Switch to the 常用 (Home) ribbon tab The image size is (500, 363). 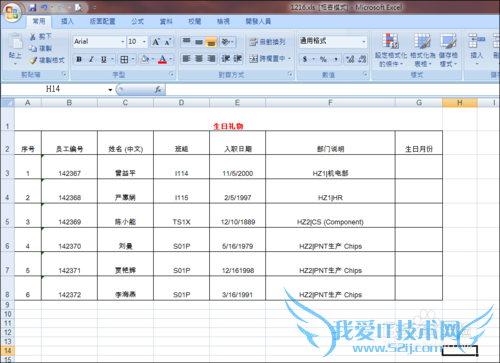click(x=39, y=21)
